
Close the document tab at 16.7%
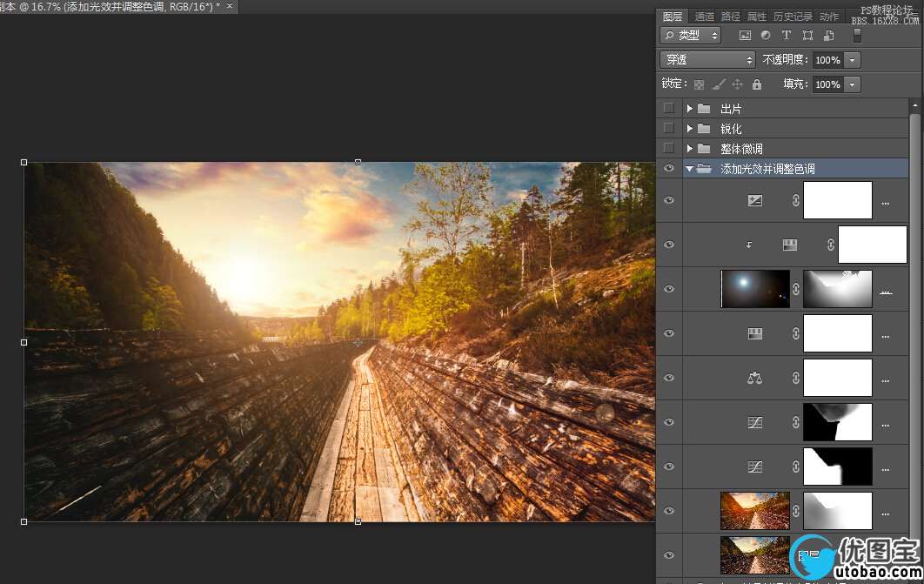(230, 6)
